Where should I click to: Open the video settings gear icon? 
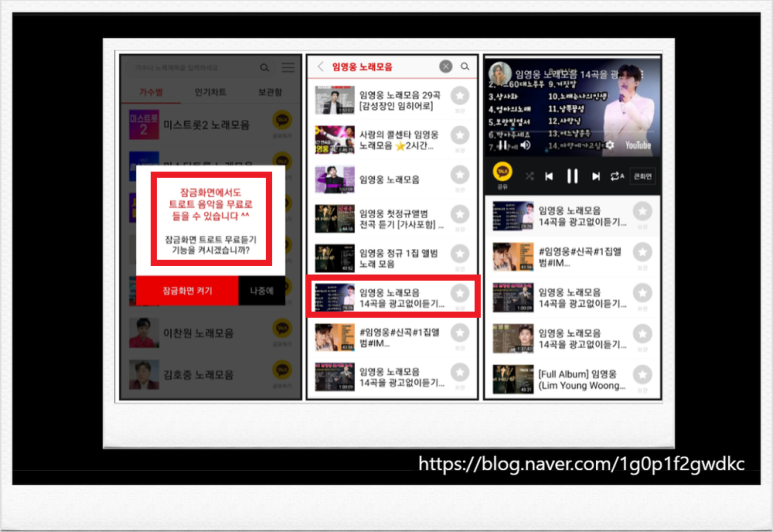point(610,145)
